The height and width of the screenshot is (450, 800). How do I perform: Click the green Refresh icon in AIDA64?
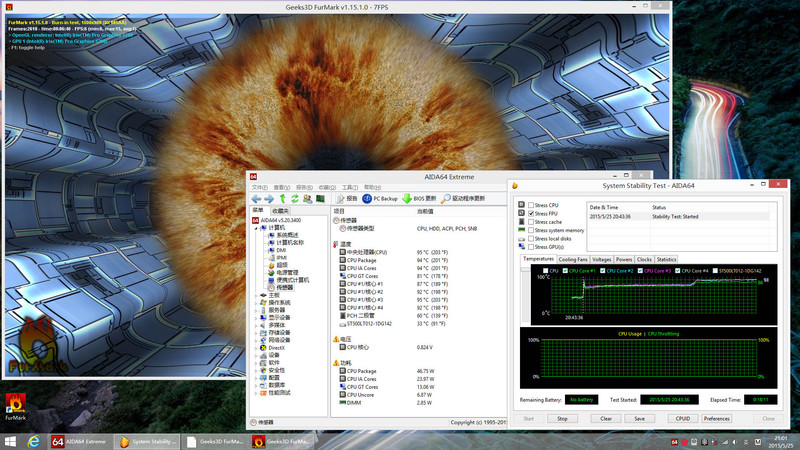tap(293, 198)
